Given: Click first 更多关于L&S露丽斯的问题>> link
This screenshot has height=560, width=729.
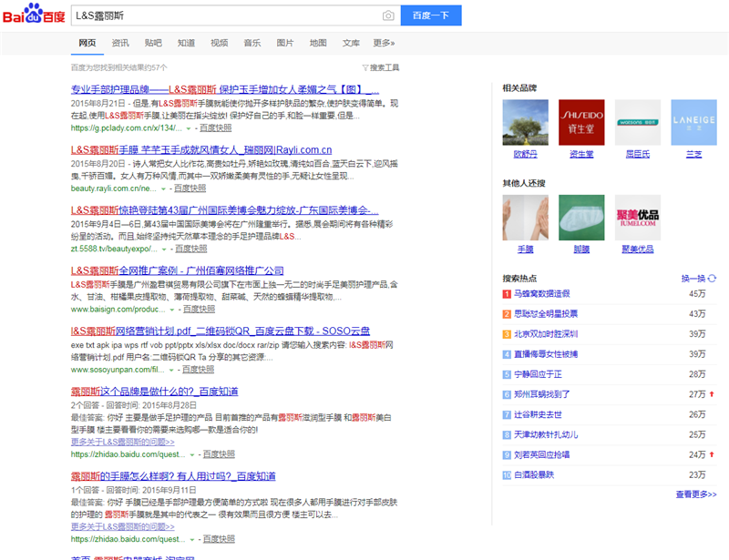Looking at the screenshot, I should click(x=123, y=442).
